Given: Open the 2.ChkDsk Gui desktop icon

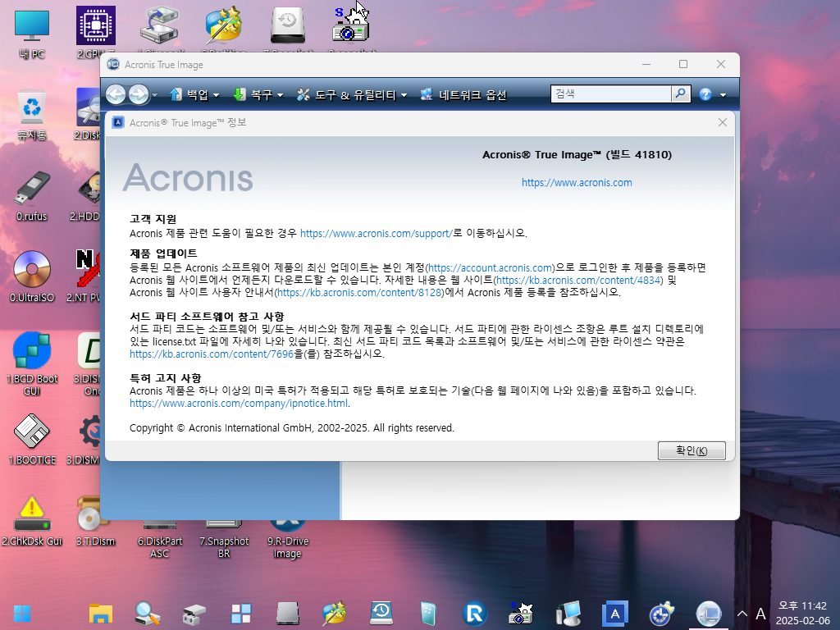Looking at the screenshot, I should 32,521.
